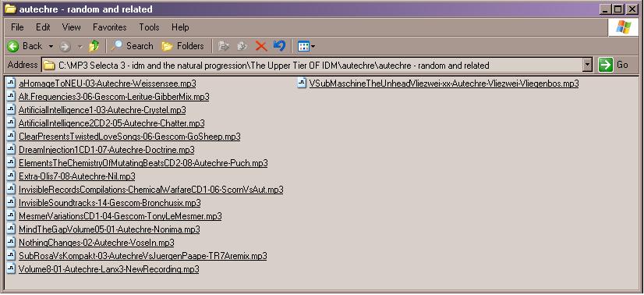The height and width of the screenshot is (295, 644).
Task: Open the Back history dropdown arrow
Action: [x=51, y=46]
